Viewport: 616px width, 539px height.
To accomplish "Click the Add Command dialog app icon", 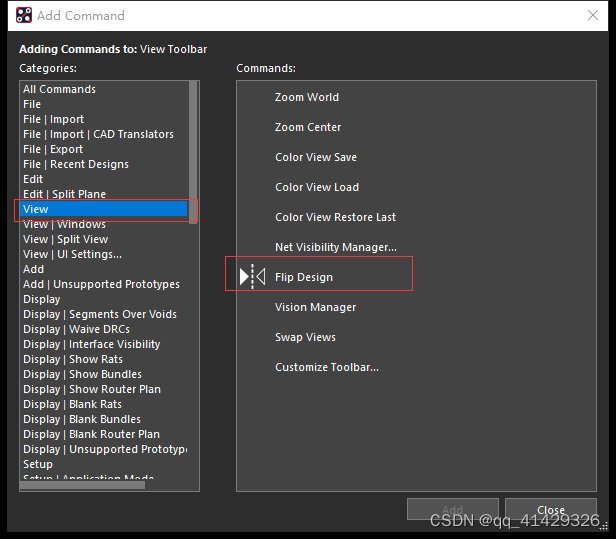I will (x=23, y=15).
